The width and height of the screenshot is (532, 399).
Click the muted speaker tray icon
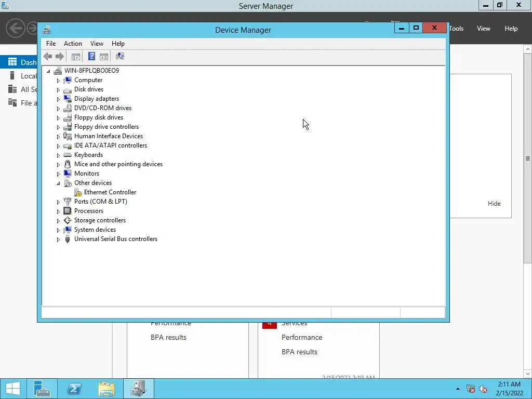[484, 389]
